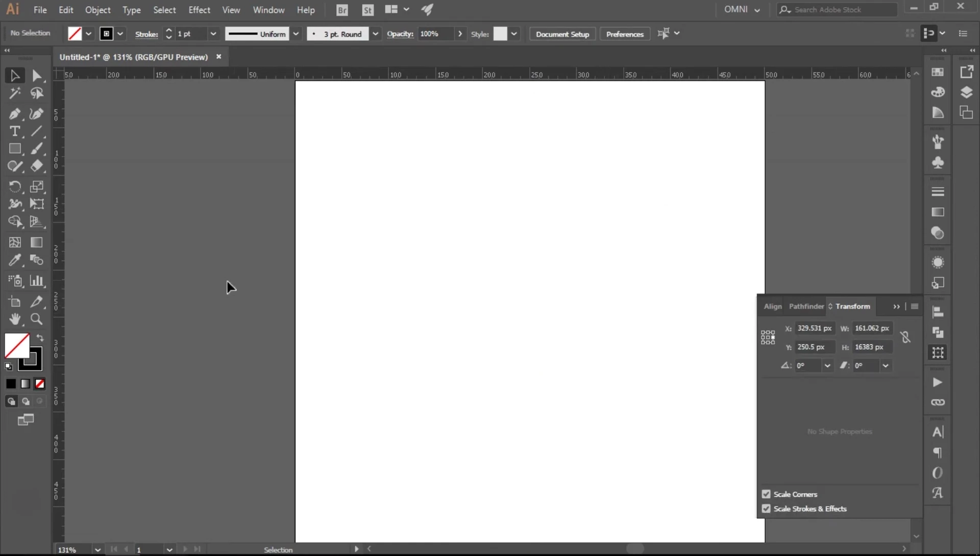980x556 pixels.
Task: Open the Uniform width profile dropdown
Action: point(296,34)
